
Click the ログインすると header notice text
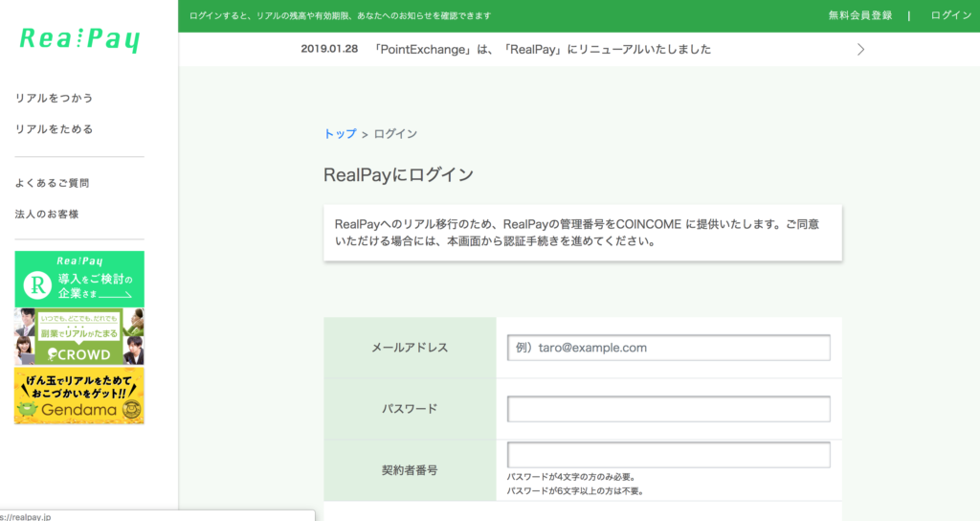click(340, 15)
